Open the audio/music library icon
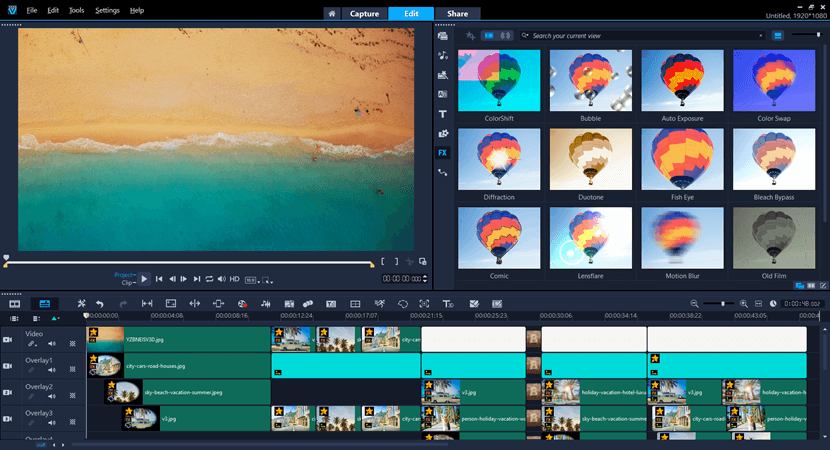Viewport: 830px width, 450px height. pyautogui.click(x=443, y=56)
